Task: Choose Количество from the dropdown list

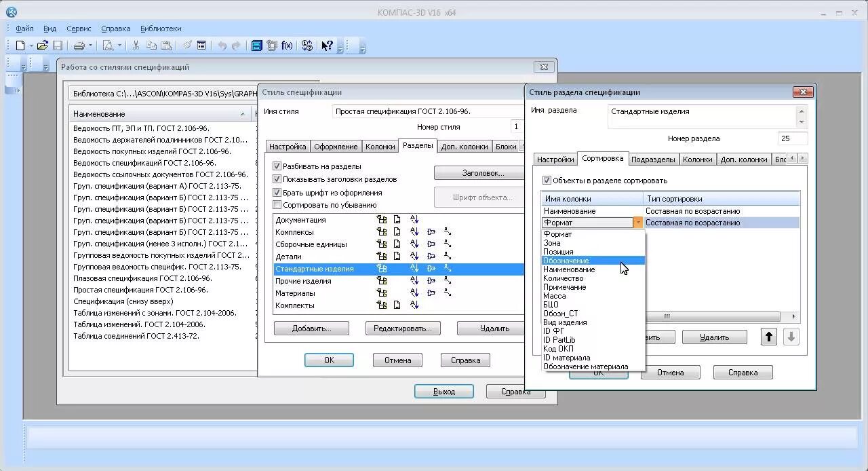Action: tap(593, 278)
